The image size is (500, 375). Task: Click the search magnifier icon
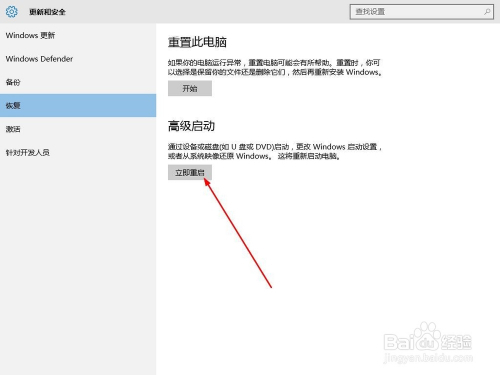pyautogui.click(x=487, y=12)
